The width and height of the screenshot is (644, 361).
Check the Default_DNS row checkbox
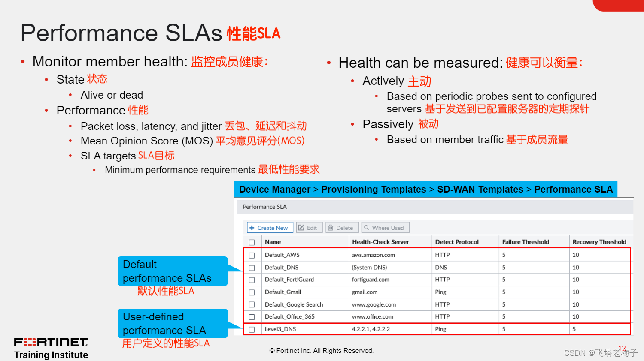[252, 268]
